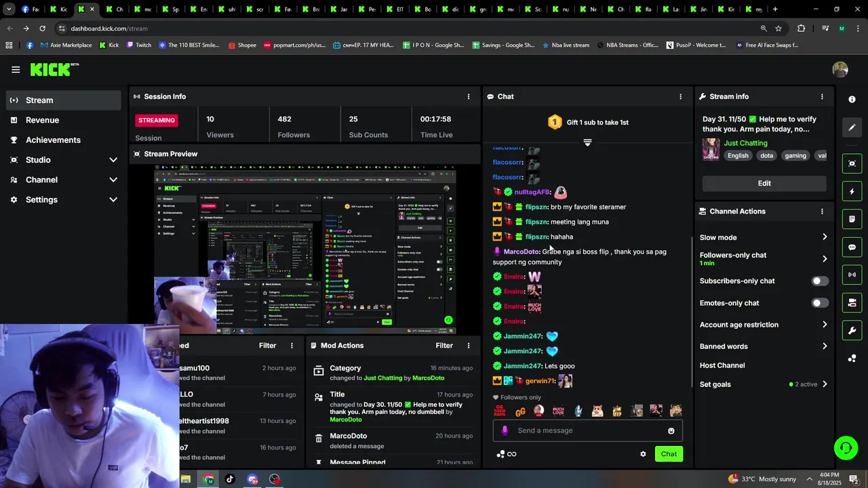Image resolution: width=868 pixels, height=488 pixels.
Task: Click Just Chatting category link in Stream info
Action: pos(745,143)
